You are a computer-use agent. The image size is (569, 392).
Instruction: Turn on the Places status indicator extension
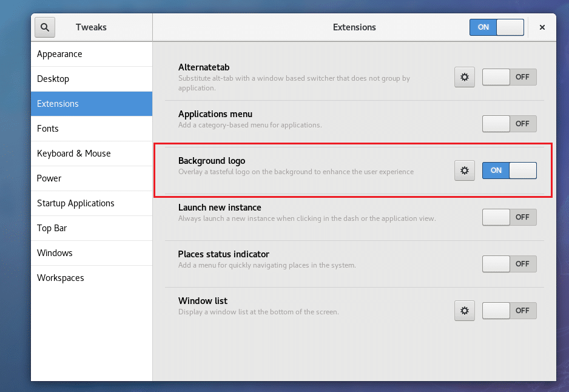coord(509,263)
